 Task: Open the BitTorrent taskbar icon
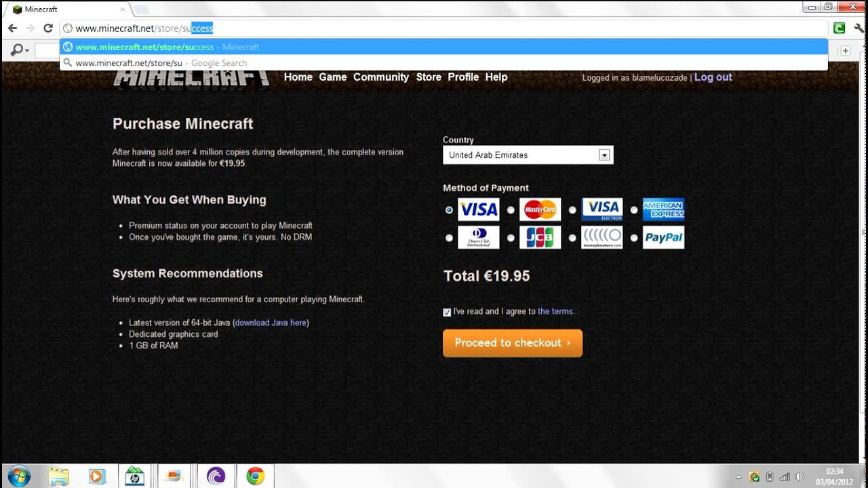pyautogui.click(x=216, y=476)
